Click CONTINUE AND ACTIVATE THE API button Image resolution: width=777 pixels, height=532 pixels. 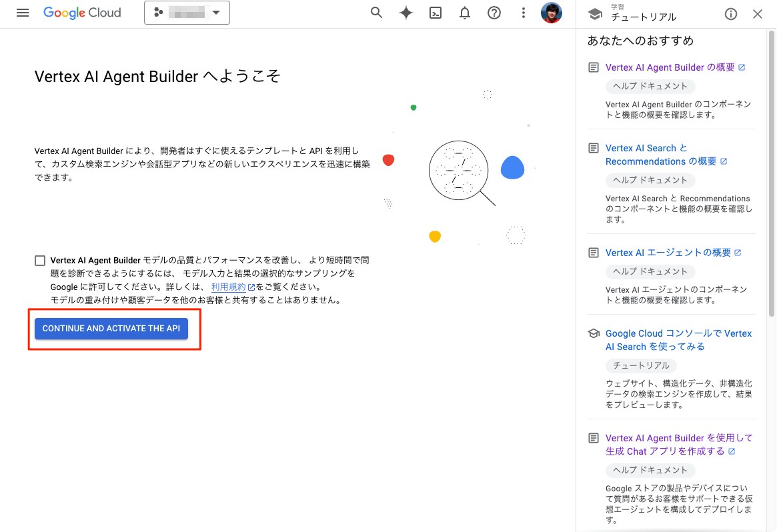pyautogui.click(x=111, y=329)
